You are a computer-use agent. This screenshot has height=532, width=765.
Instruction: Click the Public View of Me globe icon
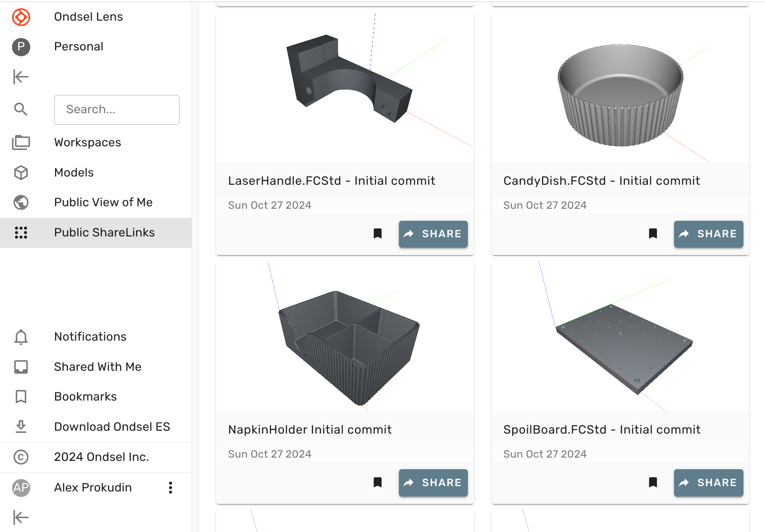coord(21,203)
